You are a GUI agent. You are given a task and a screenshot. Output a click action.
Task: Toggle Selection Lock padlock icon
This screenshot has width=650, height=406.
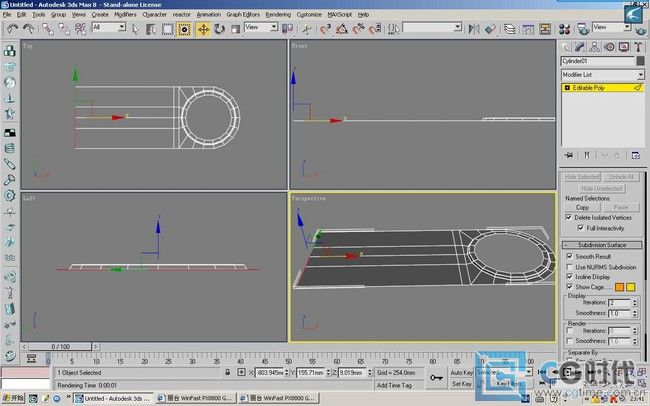[x=227, y=372]
